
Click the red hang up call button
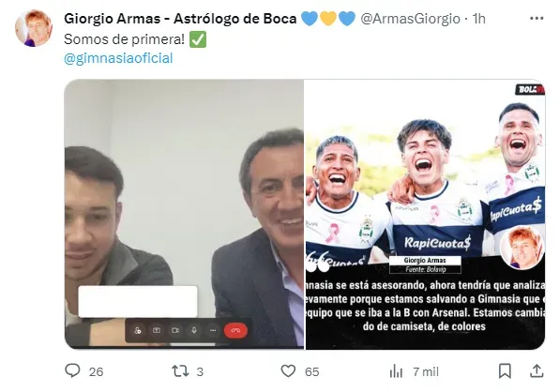(x=235, y=330)
